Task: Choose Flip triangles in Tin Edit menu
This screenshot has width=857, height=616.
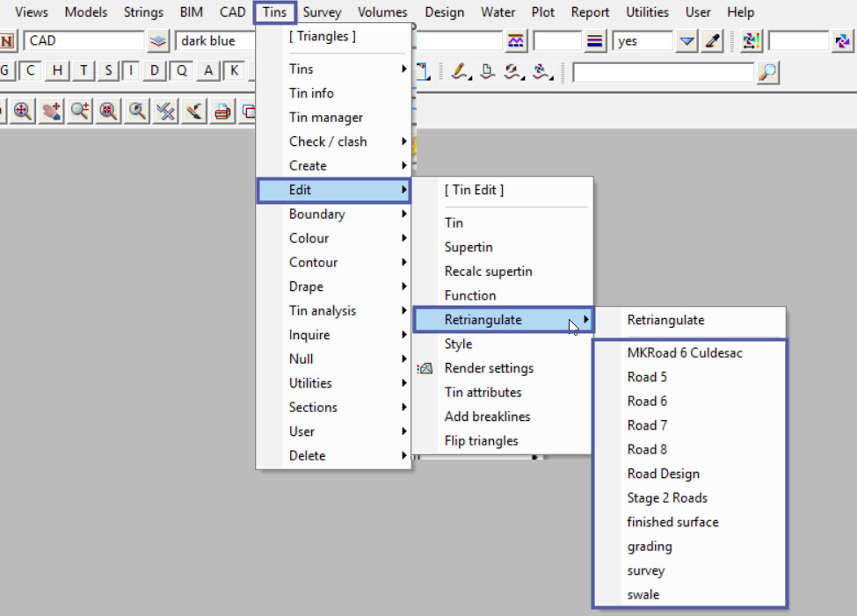Action: (481, 441)
